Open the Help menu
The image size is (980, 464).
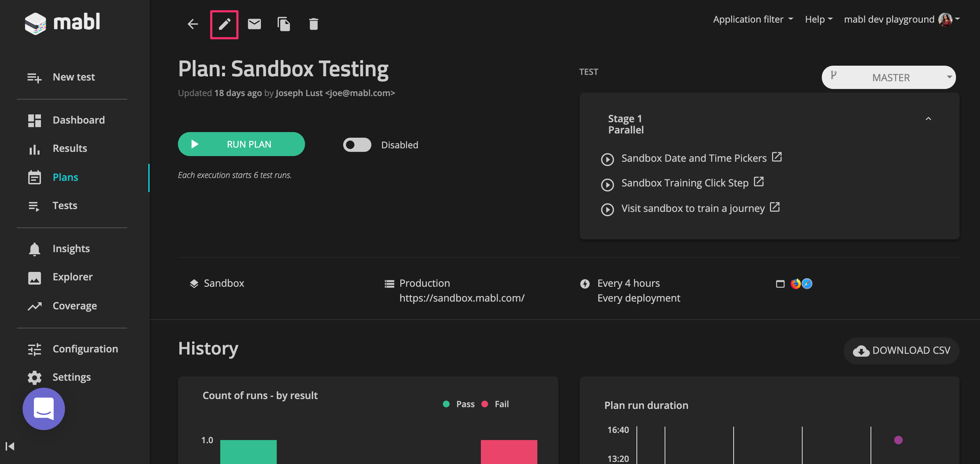(818, 19)
